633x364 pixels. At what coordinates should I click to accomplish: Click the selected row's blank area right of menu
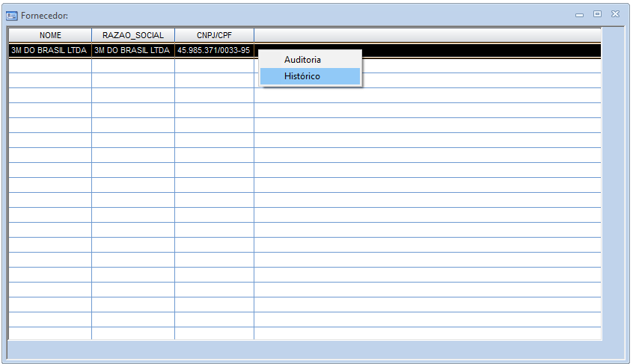tap(479, 51)
